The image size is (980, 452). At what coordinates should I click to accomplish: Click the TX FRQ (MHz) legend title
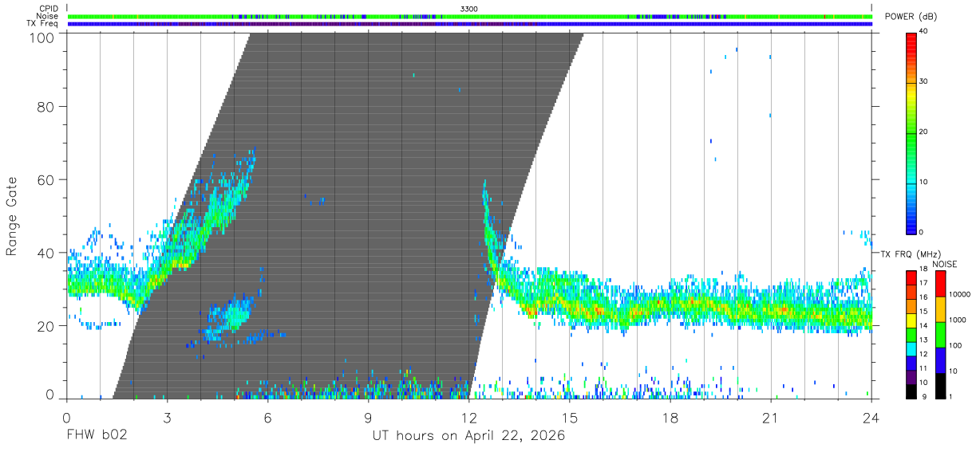point(911,254)
